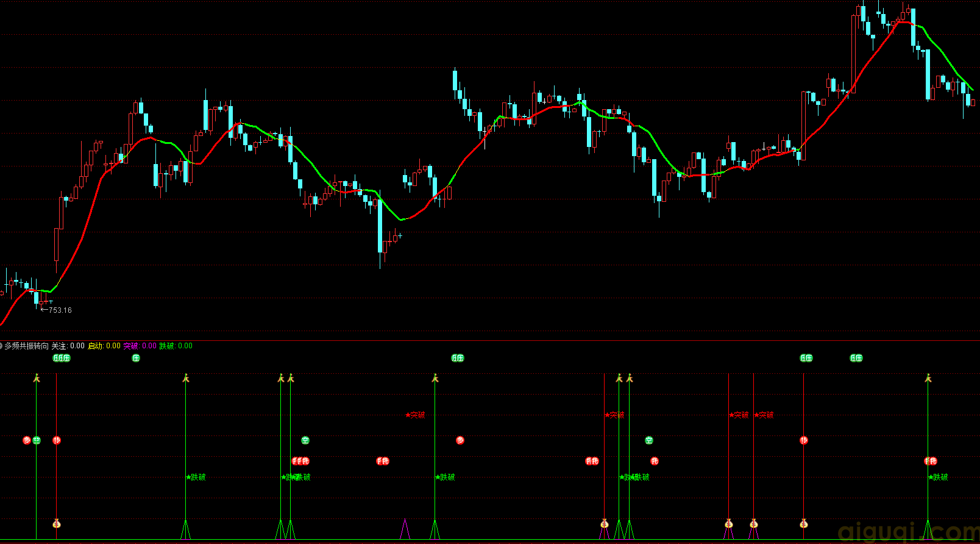Viewport: 980px width, 544px height.
Task: Click the 关注: 0.00 indicator value
Action: click(x=68, y=346)
